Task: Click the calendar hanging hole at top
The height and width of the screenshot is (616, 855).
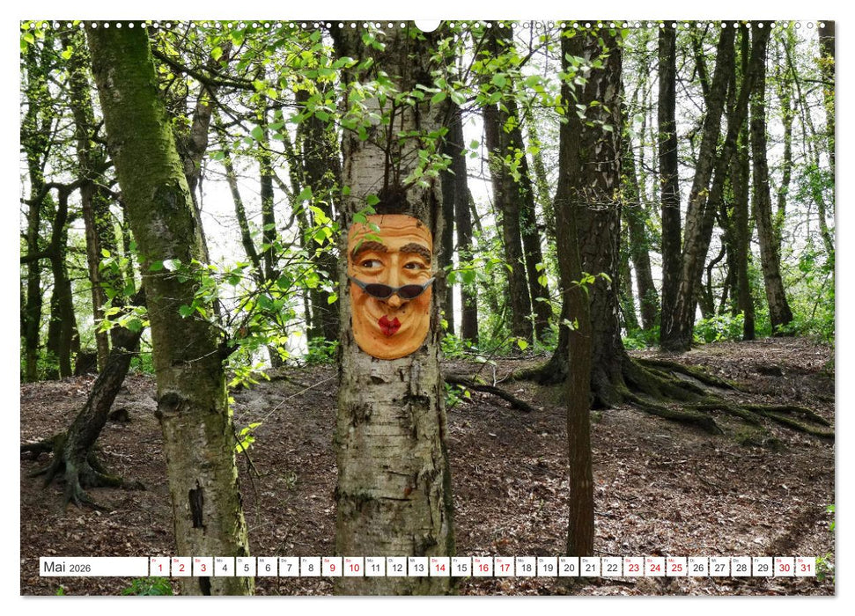Action: coord(427,25)
